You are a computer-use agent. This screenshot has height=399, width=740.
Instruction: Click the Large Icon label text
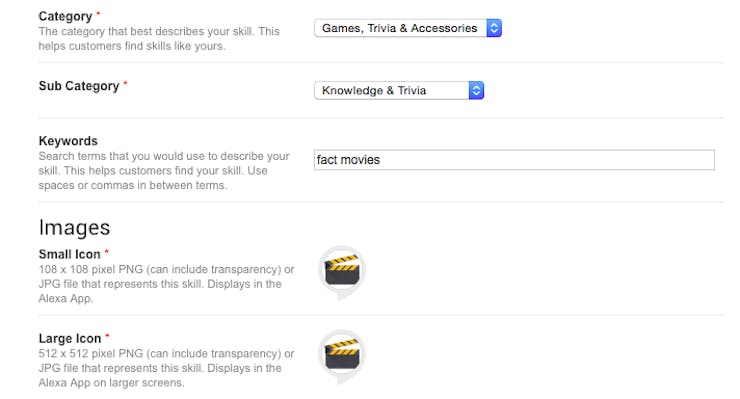[x=70, y=339]
